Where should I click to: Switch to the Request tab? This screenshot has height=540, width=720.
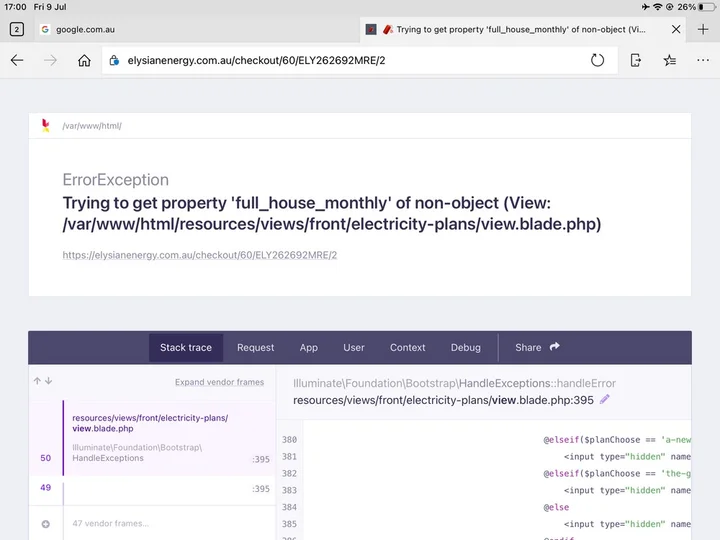pyautogui.click(x=255, y=347)
